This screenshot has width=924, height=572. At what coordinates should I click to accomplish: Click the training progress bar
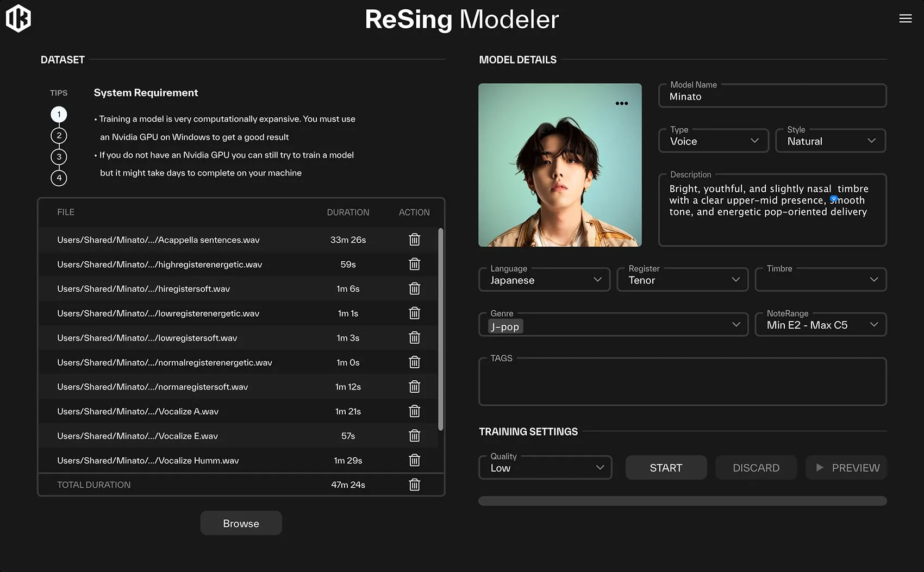point(682,501)
